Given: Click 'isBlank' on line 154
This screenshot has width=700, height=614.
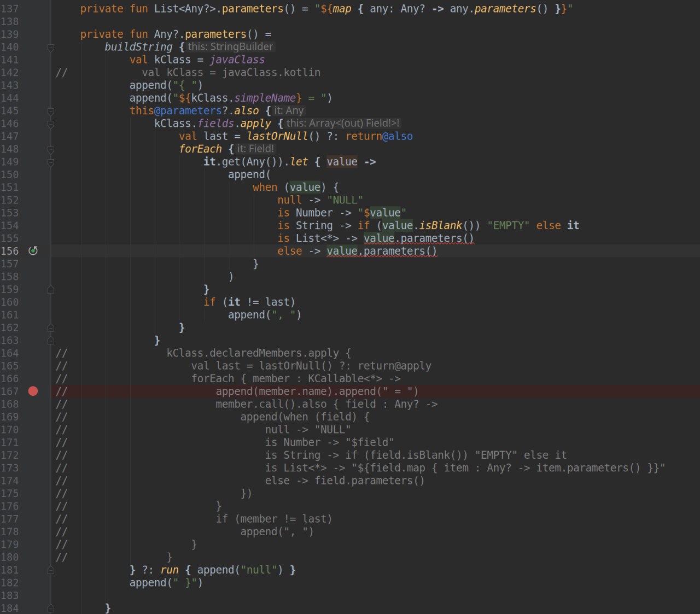Looking at the screenshot, I should (441, 225).
